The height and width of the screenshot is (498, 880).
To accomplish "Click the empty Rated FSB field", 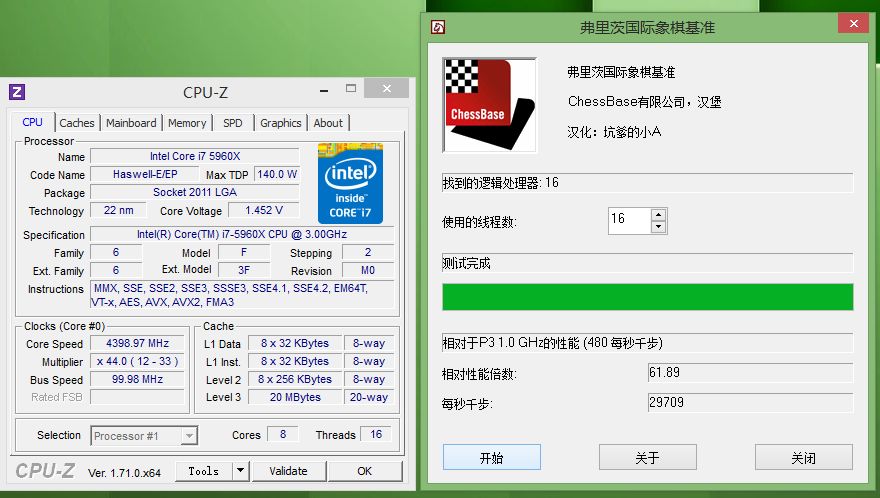I will (138, 397).
